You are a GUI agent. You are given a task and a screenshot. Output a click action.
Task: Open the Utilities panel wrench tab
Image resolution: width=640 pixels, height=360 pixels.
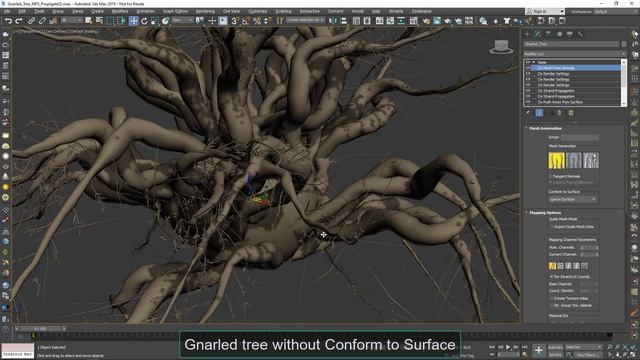click(580, 34)
